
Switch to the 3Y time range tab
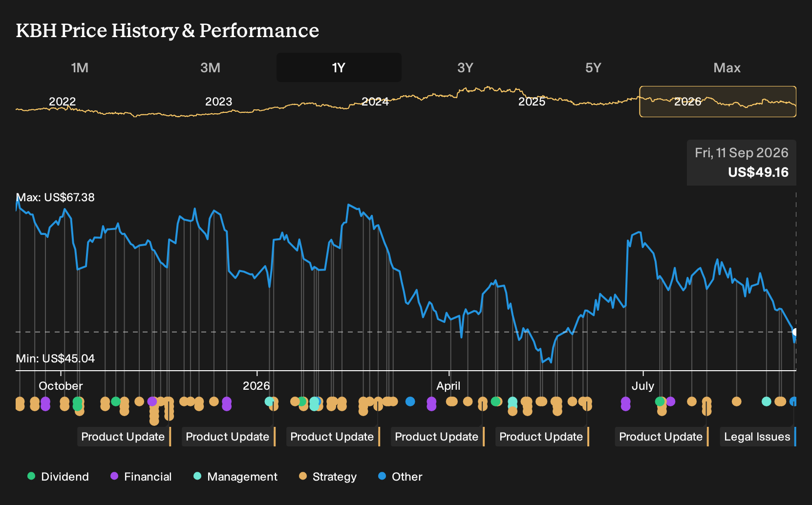click(465, 67)
